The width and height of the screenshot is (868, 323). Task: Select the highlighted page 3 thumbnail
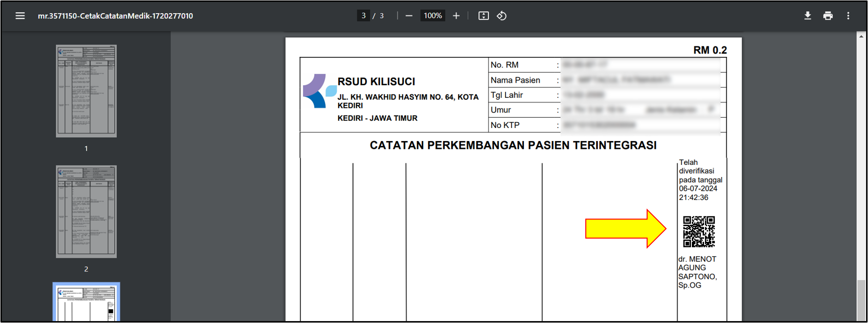pyautogui.click(x=86, y=303)
